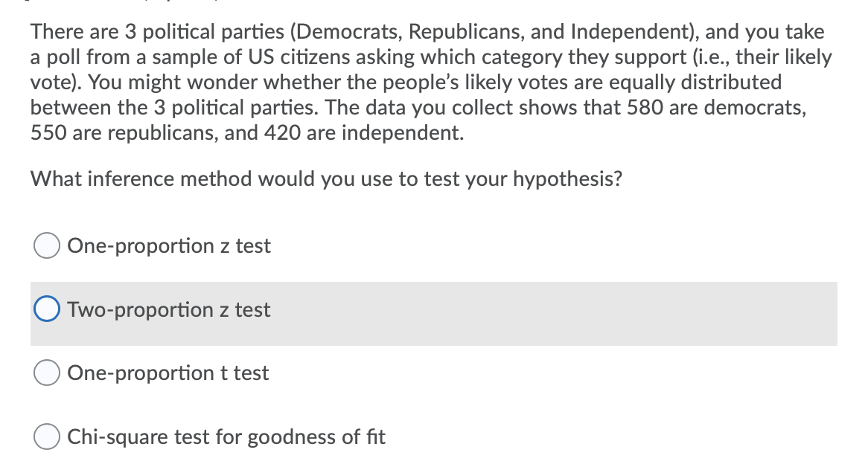
Task: Click the "One-proportion z test" answer label
Action: (x=169, y=246)
